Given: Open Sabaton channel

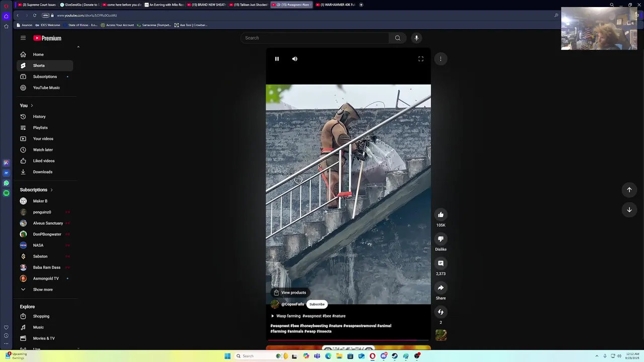Looking at the screenshot, I should [x=45, y=256].
